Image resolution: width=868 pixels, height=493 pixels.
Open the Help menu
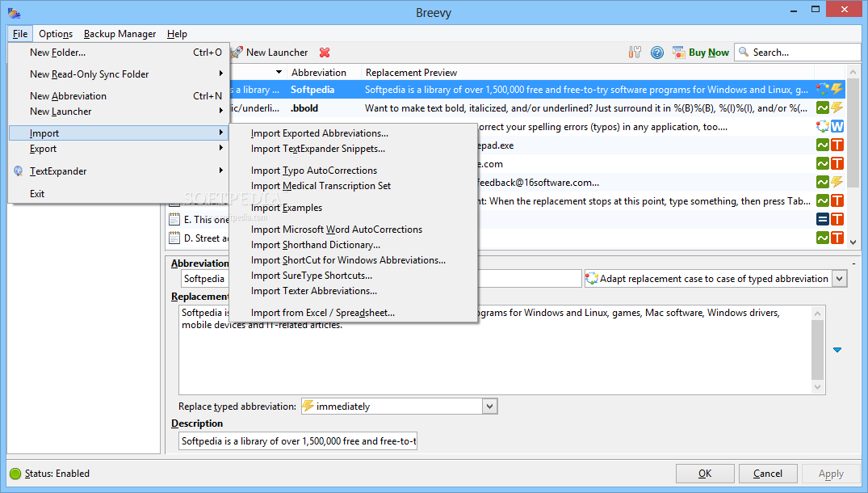click(x=177, y=34)
